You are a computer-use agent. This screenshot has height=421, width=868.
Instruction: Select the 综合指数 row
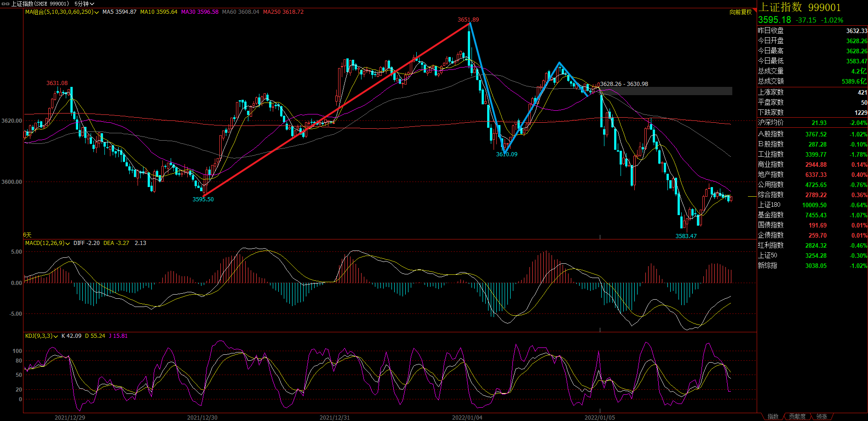812,195
